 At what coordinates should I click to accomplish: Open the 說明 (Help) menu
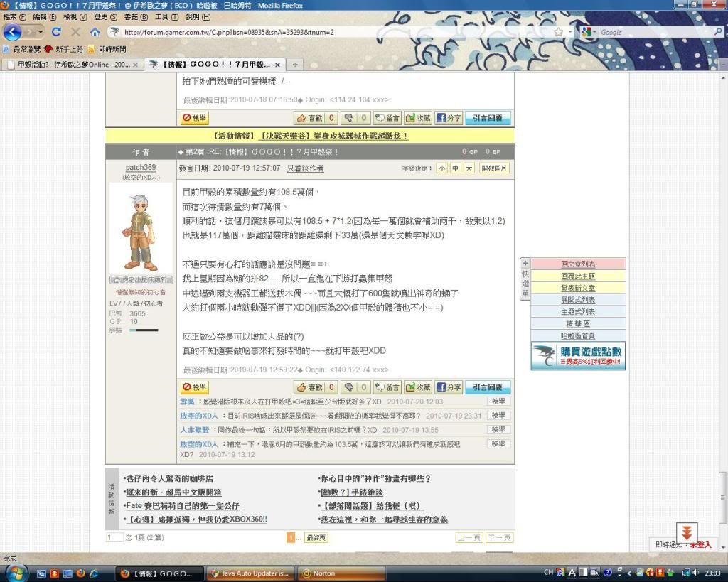pos(198,17)
